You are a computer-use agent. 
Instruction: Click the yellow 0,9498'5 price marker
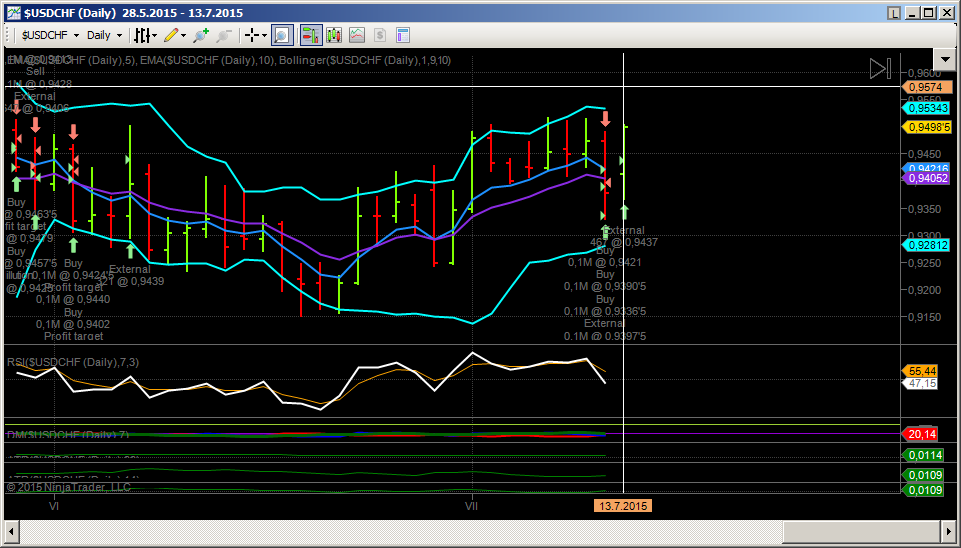coord(927,127)
